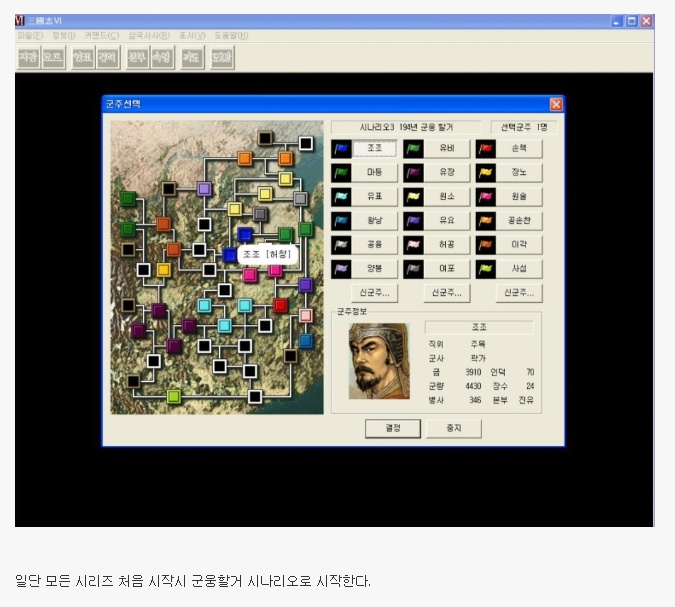Click the yellow flag icon beside 장노
This screenshot has height=607, width=675.
click(486, 173)
